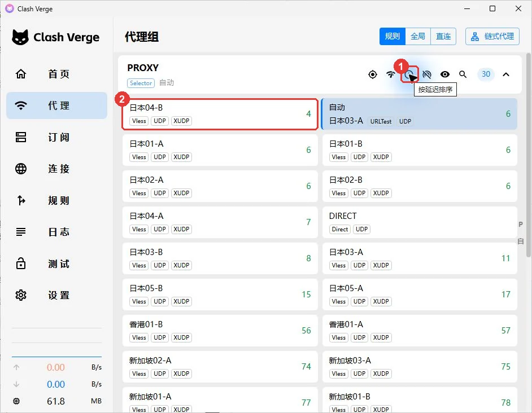Select the 新加坡03-A proxy node
This screenshot has height=413, width=532.
coord(420,367)
